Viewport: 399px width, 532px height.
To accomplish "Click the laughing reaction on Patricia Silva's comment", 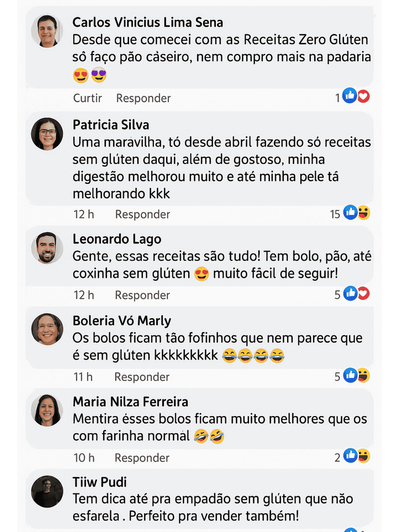I will pos(364,213).
